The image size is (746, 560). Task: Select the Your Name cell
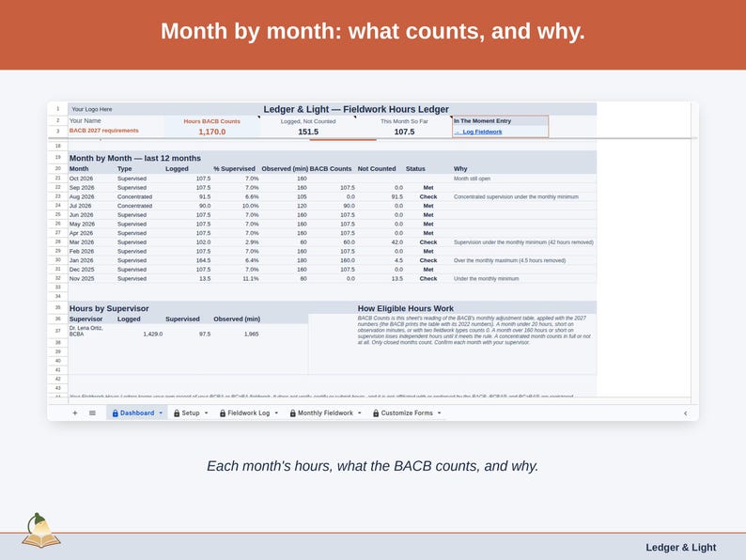point(85,121)
